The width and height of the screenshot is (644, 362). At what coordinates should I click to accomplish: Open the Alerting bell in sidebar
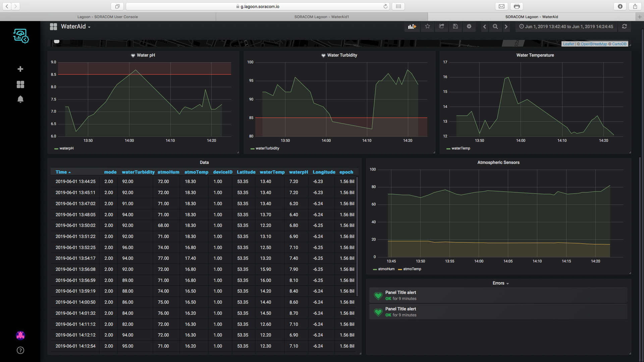coord(20,99)
